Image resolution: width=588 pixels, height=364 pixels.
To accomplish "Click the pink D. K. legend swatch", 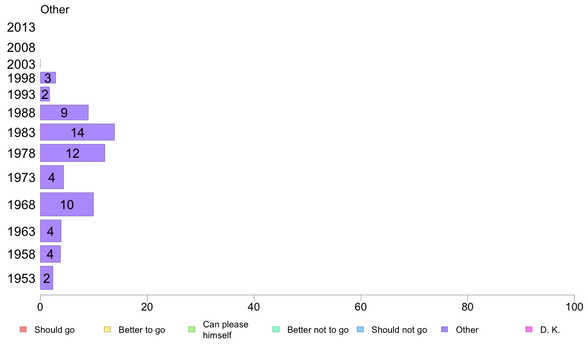I will (529, 329).
